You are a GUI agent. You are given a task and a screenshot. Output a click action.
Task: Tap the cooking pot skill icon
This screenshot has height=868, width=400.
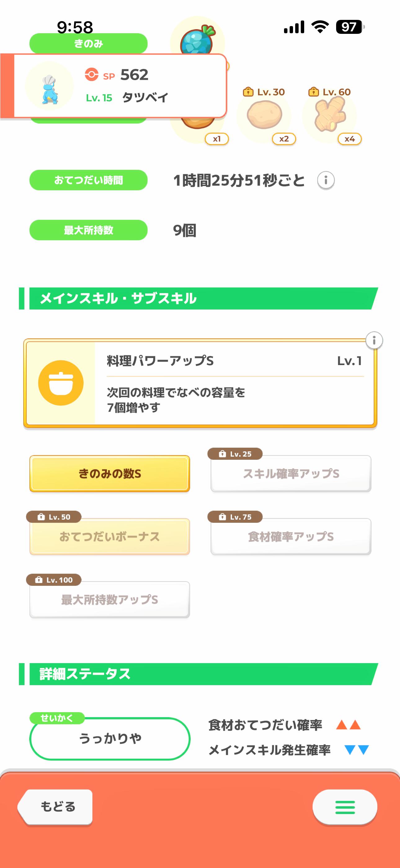[61, 383]
